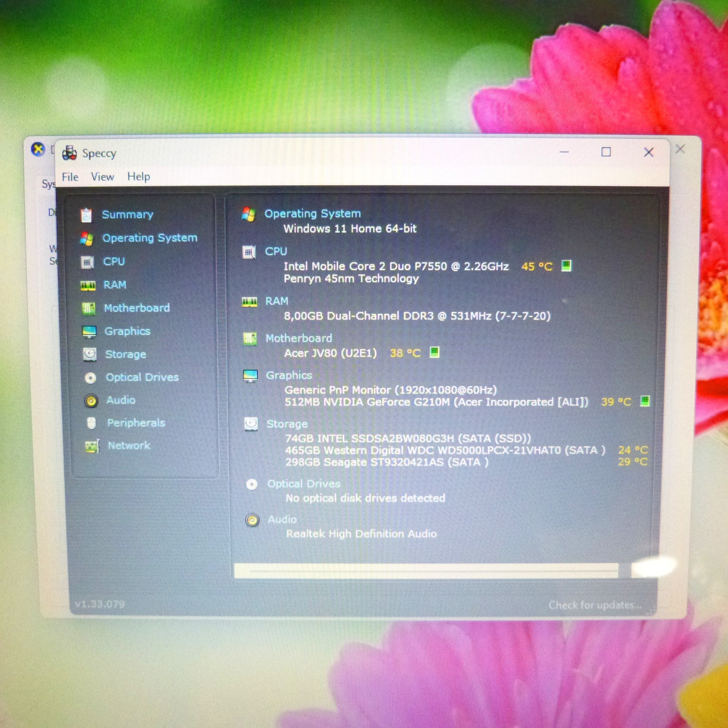
Task: Open the File menu
Action: coord(70,177)
